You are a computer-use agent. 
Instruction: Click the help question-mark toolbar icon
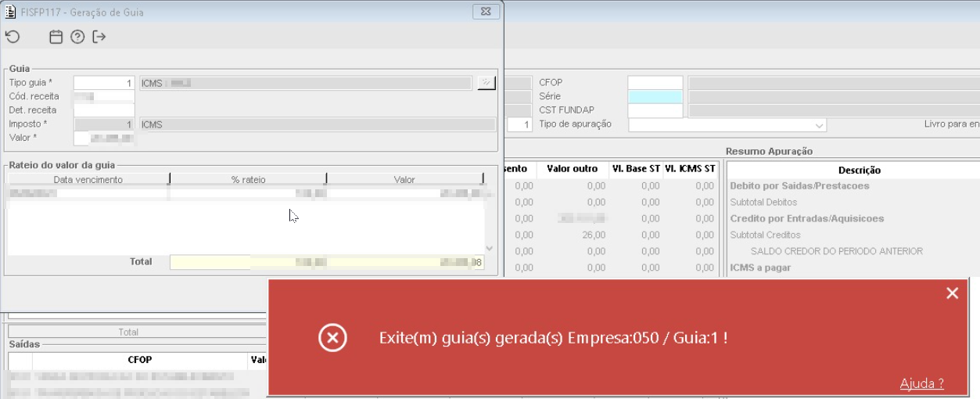tap(77, 37)
